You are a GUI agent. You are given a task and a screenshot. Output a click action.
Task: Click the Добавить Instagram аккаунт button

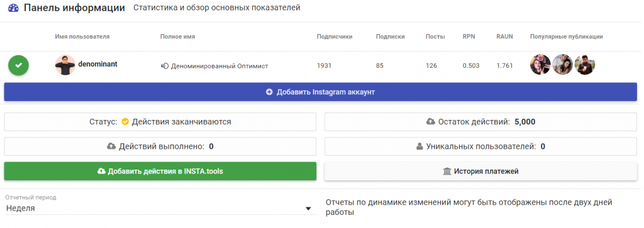point(320,92)
